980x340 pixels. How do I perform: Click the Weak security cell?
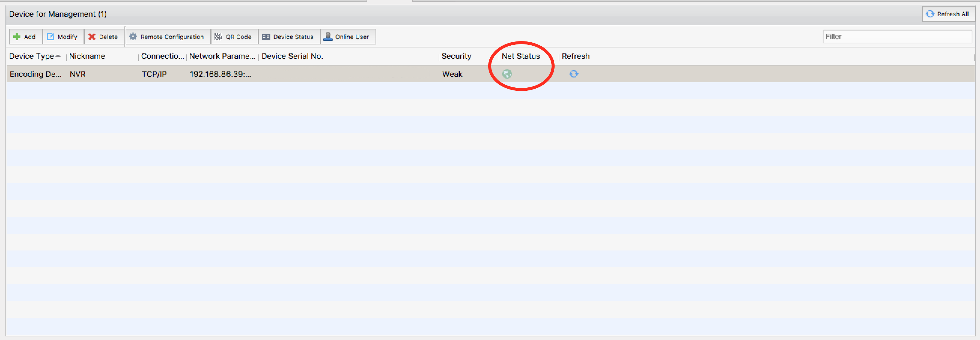pos(452,74)
